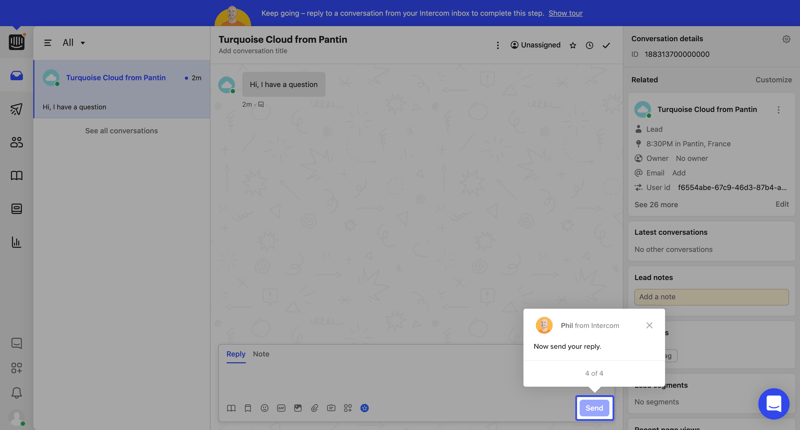Open the Intercom logo home icon
The width and height of the screenshot is (800, 430).
point(16,42)
